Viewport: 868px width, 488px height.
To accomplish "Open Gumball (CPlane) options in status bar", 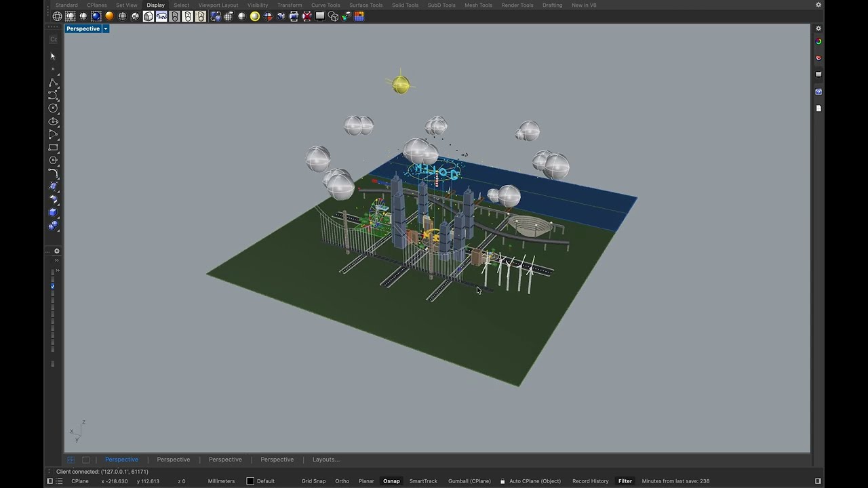I will (x=469, y=481).
